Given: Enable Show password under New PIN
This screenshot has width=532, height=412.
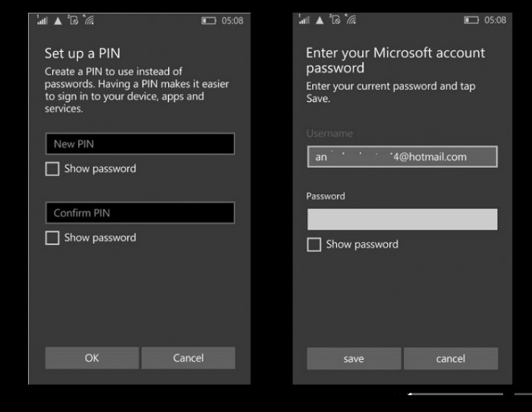Looking at the screenshot, I should [x=52, y=169].
